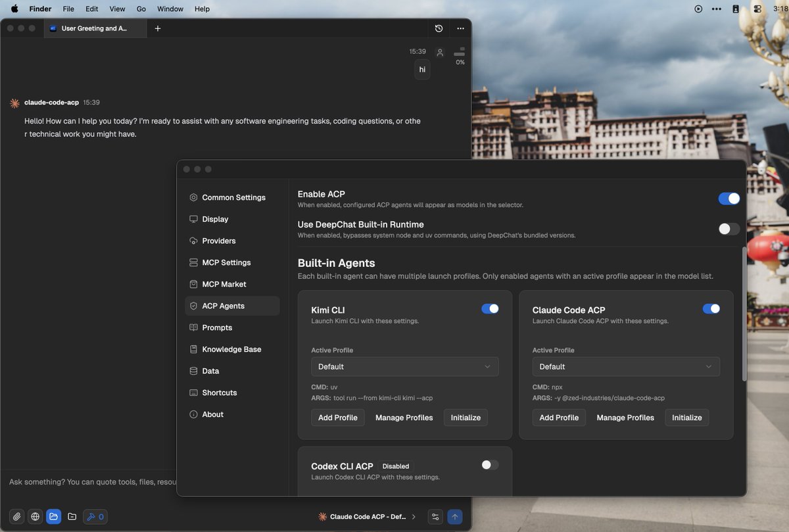Image resolution: width=789 pixels, height=532 pixels.
Task: Open the View menu
Action: click(x=117, y=9)
